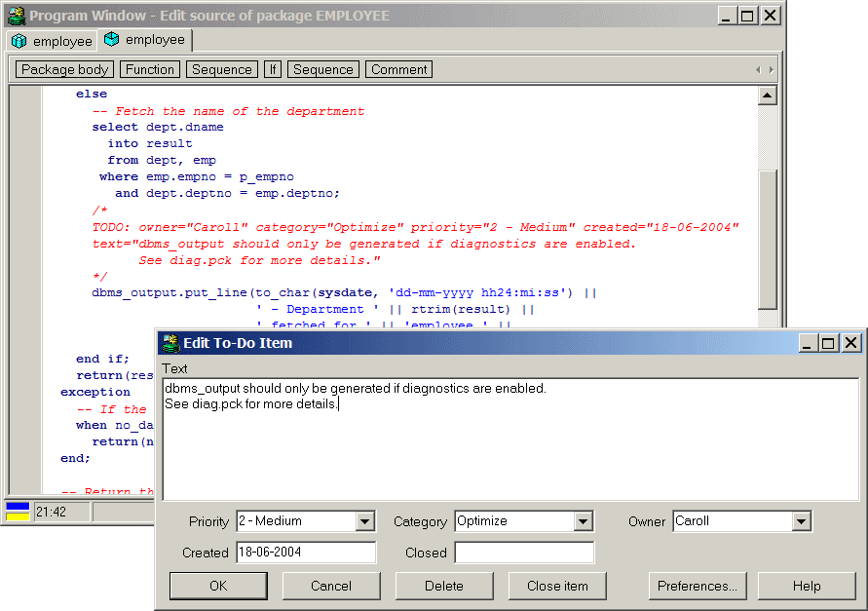Select the second employee tab with package body icon

coord(144,40)
